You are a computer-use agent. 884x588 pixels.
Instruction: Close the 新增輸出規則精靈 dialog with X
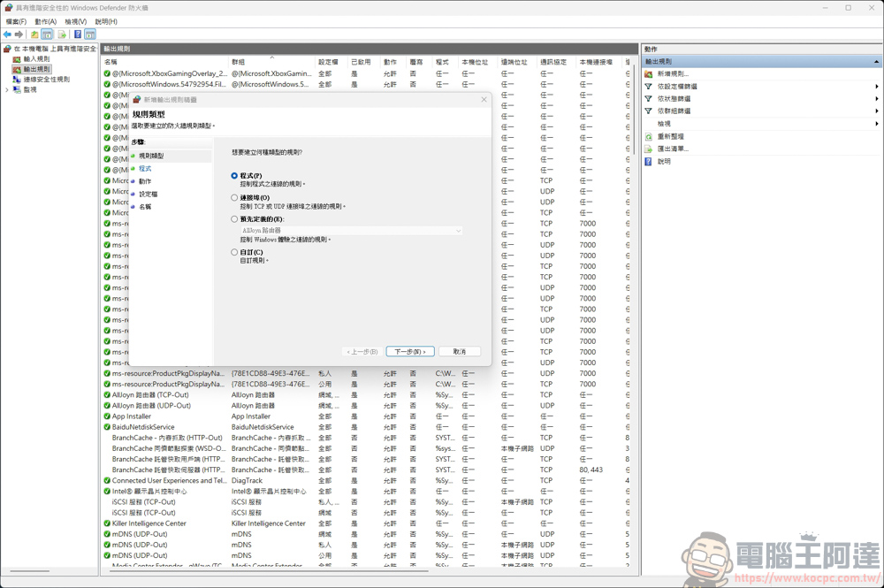(x=484, y=100)
